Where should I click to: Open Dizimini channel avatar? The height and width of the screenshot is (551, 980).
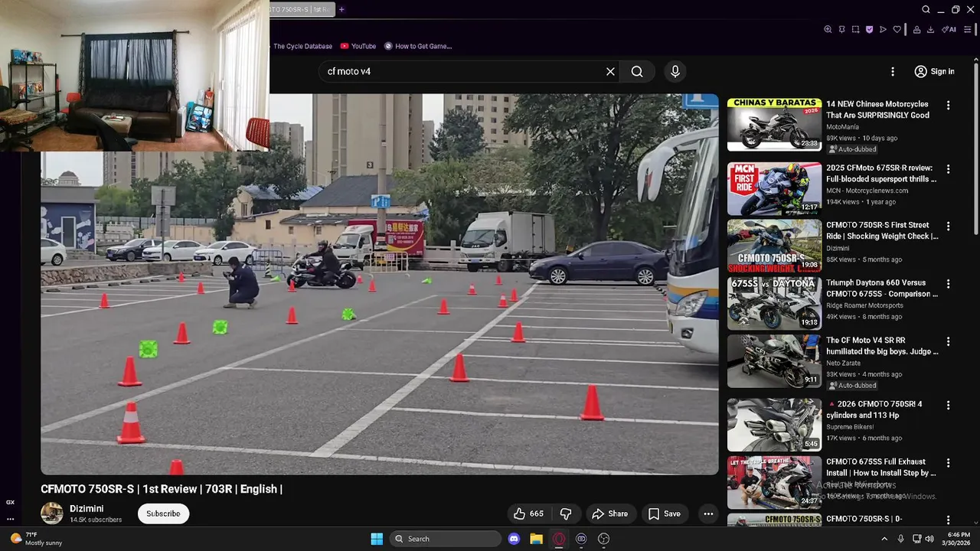click(x=52, y=514)
